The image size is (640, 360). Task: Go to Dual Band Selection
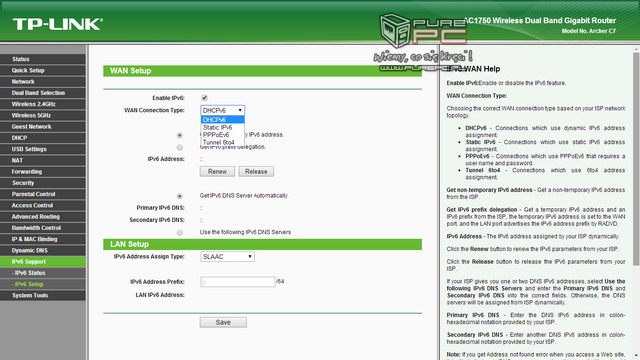pyautogui.click(x=43, y=93)
